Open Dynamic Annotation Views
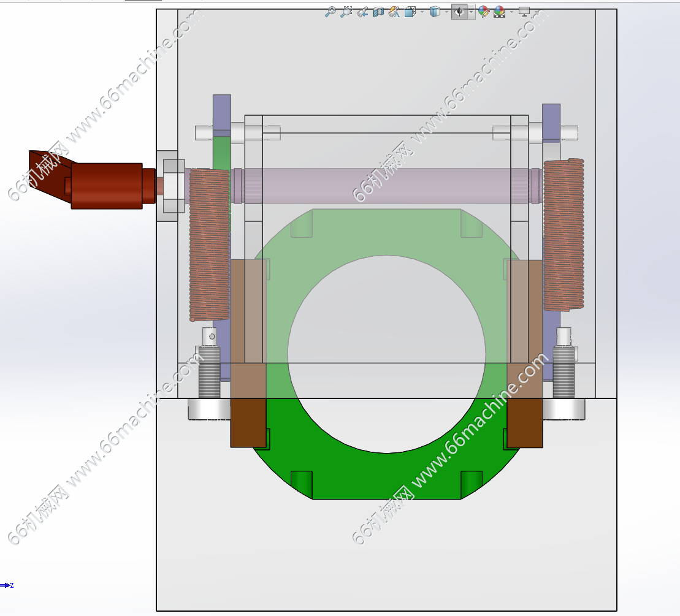The height and width of the screenshot is (616, 680). 394,12
